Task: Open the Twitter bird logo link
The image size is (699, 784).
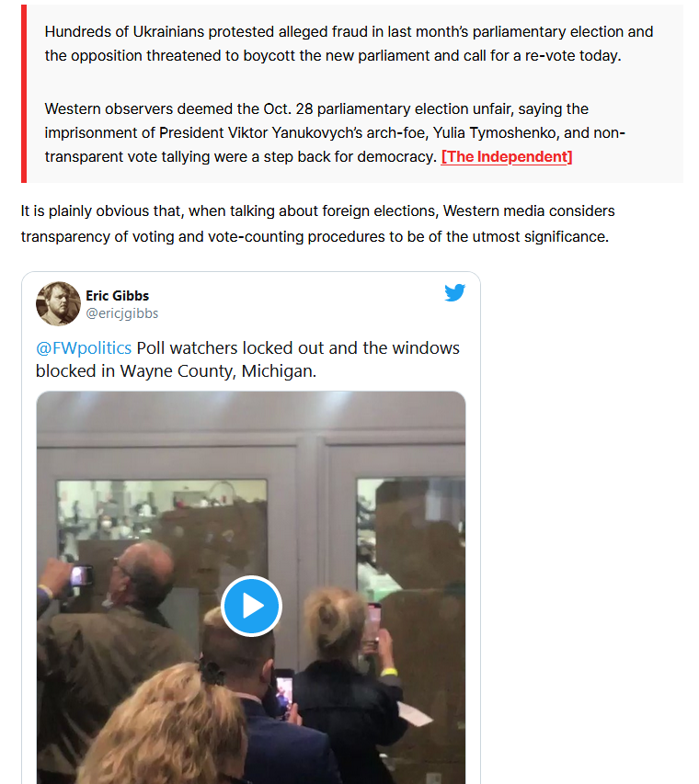Action: (x=455, y=292)
